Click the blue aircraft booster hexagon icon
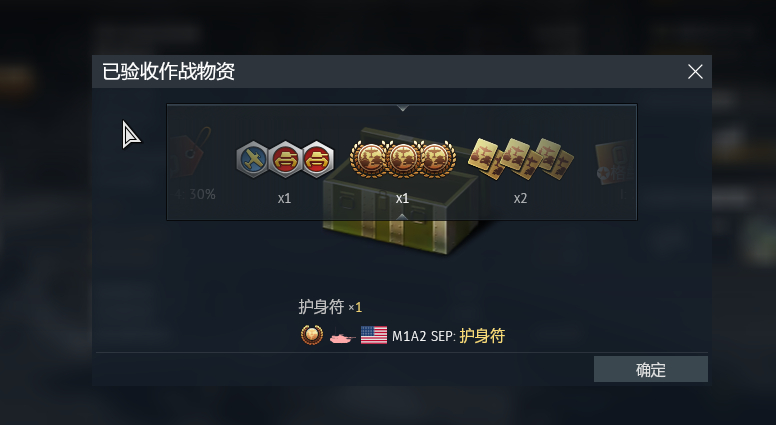 pos(252,159)
